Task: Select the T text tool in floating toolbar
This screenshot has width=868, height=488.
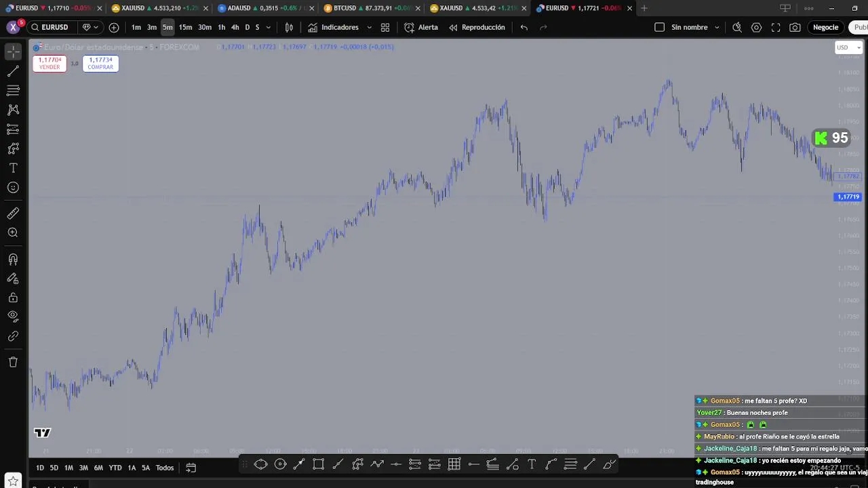Action: click(x=532, y=464)
